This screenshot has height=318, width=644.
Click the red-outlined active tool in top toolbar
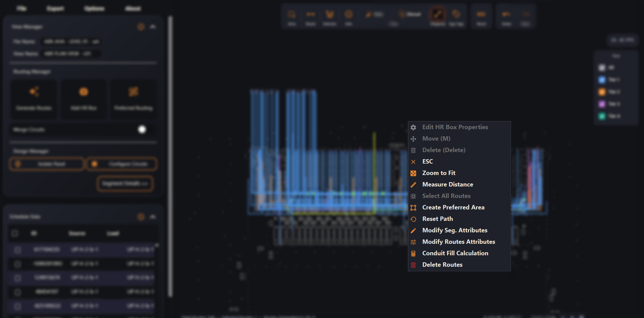(x=438, y=15)
